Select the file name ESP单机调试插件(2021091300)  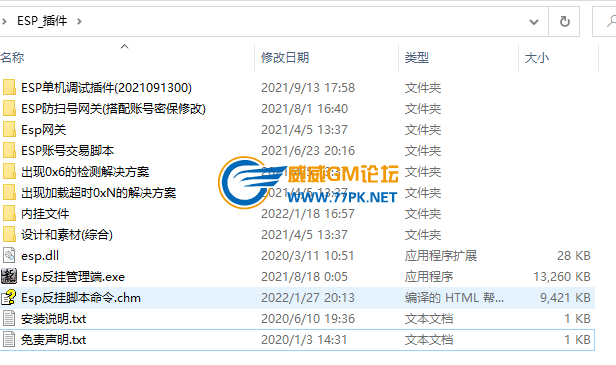(106, 87)
